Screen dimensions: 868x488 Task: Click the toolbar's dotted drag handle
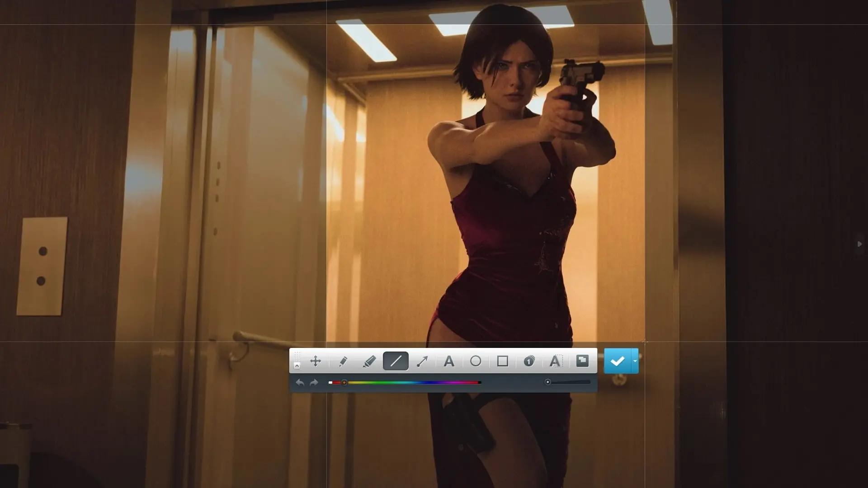[x=297, y=356]
